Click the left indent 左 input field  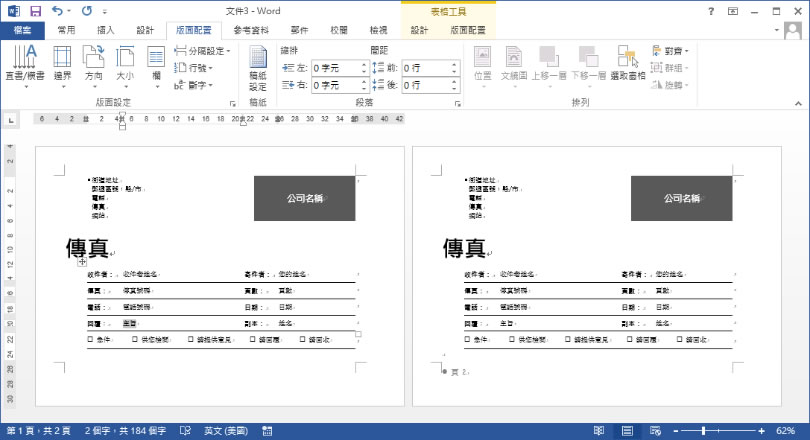tap(340, 68)
